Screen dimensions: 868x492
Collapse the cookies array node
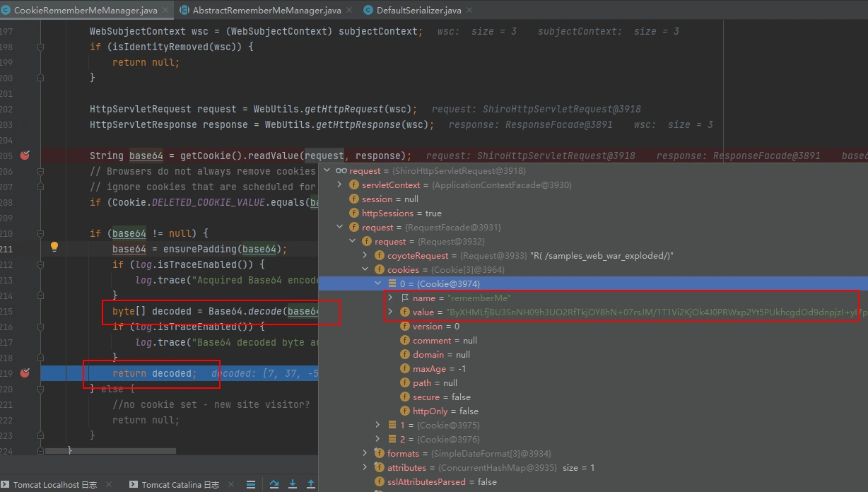click(365, 269)
